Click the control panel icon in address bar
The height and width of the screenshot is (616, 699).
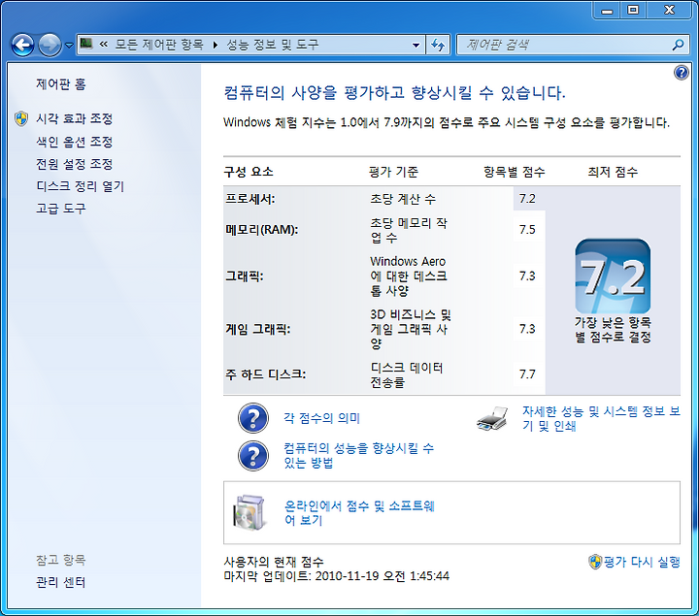86,44
